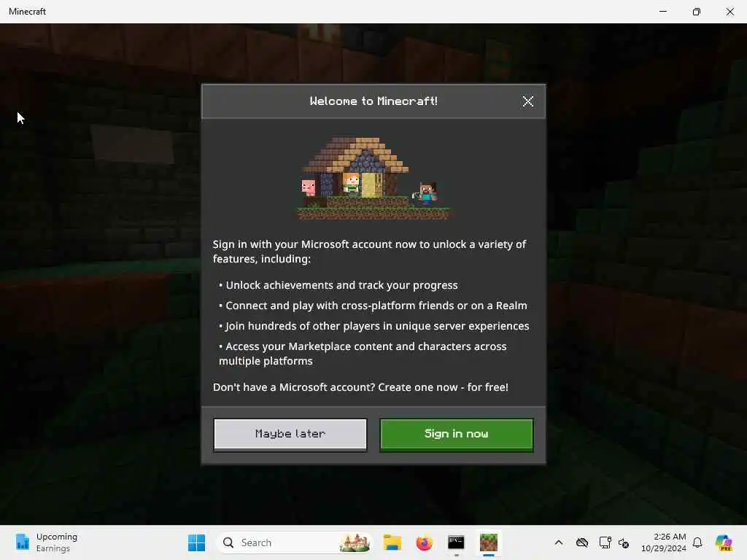Click the text 'Unlock achievements and track your progress'
The height and width of the screenshot is (560, 747).
[x=341, y=285]
